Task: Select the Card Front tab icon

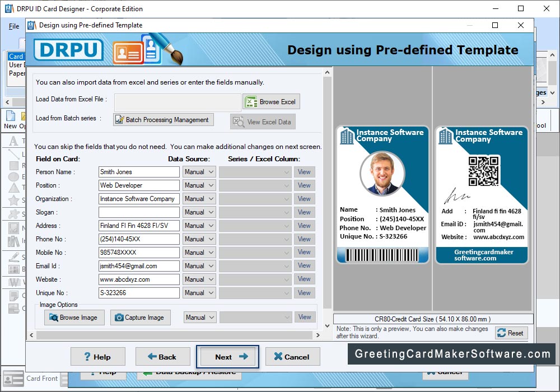Action: pos(13,379)
